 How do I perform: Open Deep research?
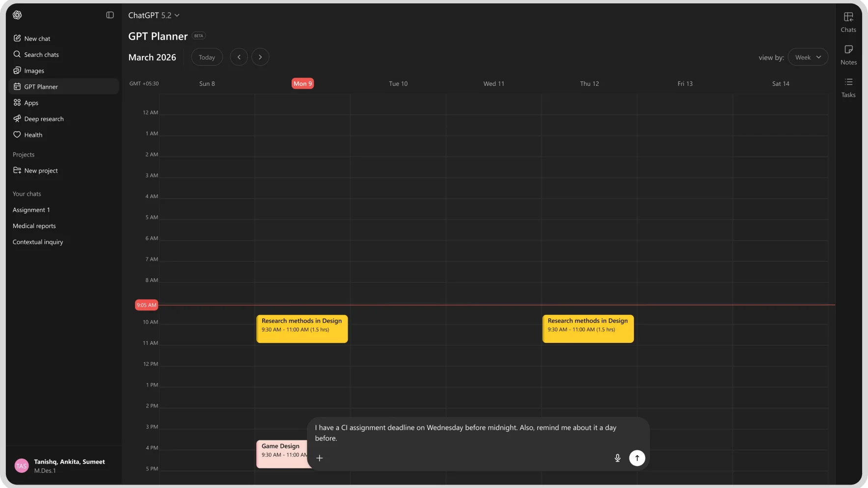point(64,119)
